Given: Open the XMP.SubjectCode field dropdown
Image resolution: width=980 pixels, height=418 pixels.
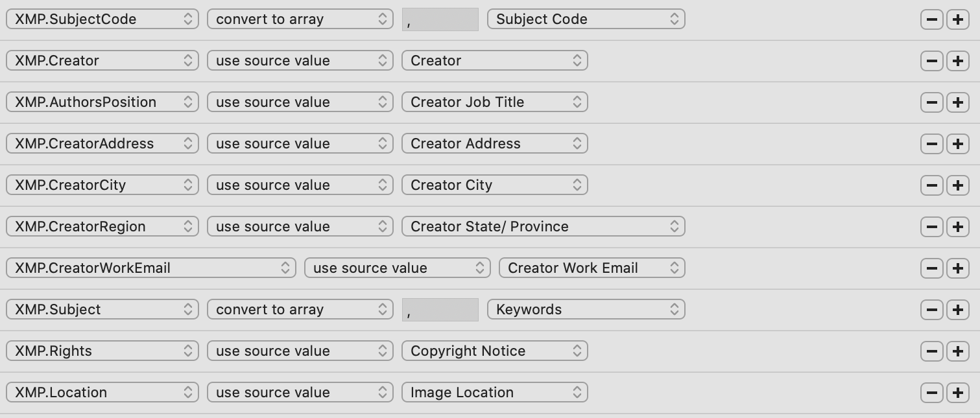Looking at the screenshot, I should tap(102, 19).
